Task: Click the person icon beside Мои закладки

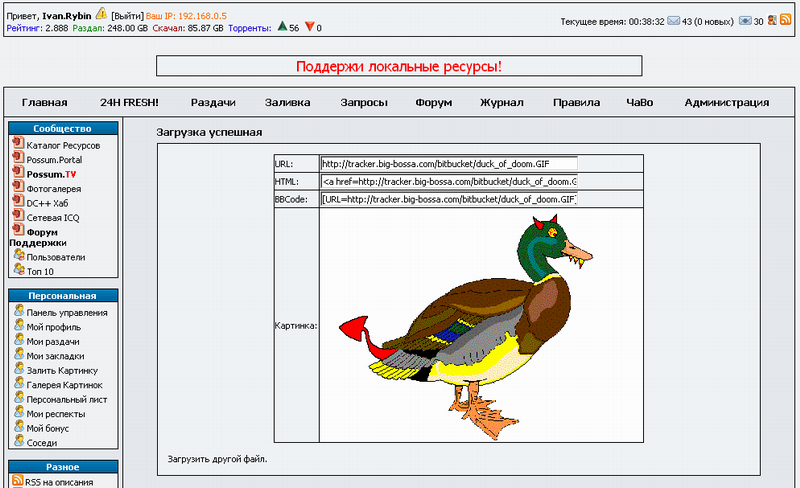Action: [19, 353]
